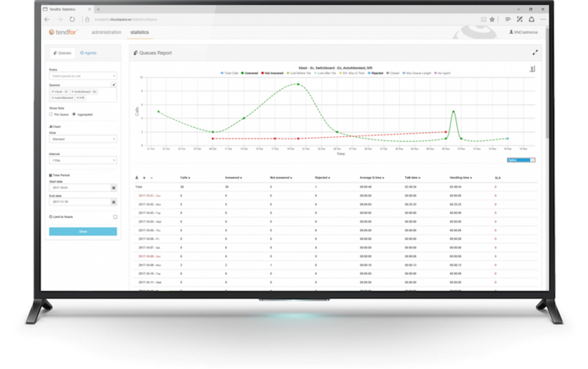
Task: Open the End date calendar picker
Action: [114, 202]
